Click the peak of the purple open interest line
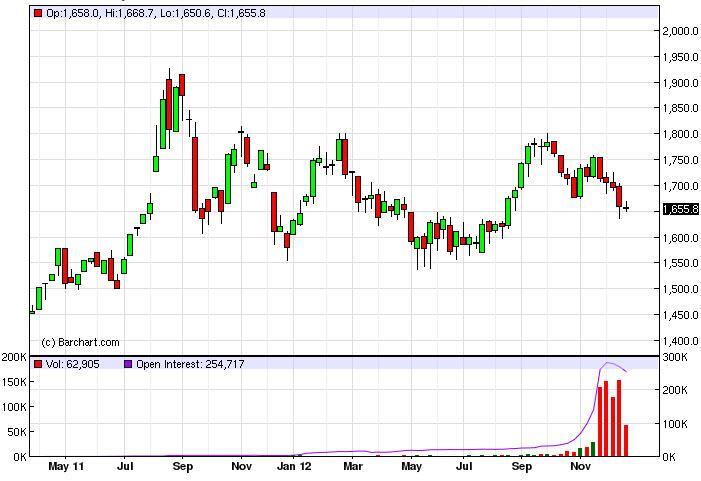The height and width of the screenshot is (481, 701). pyautogui.click(x=609, y=364)
